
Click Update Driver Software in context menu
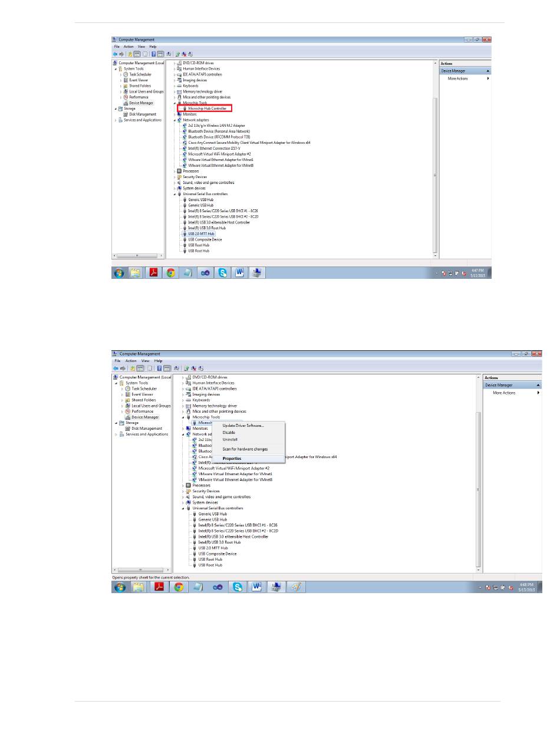click(243, 425)
